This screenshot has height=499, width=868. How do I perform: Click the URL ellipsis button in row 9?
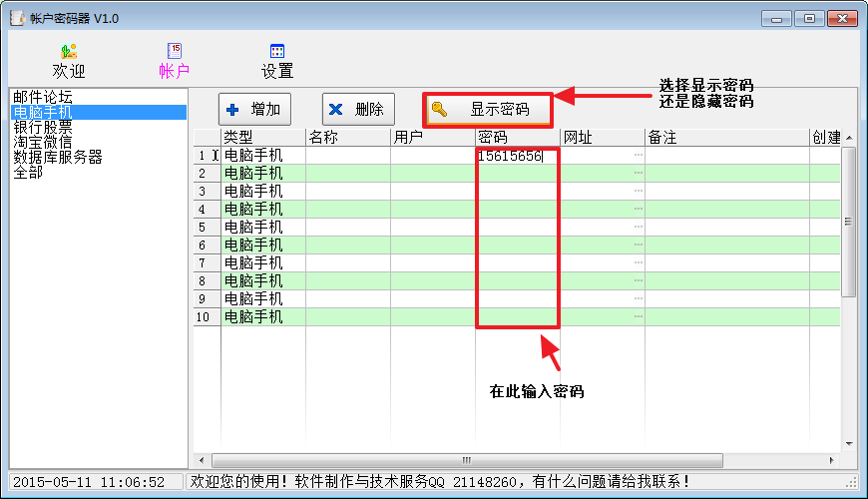(x=639, y=298)
